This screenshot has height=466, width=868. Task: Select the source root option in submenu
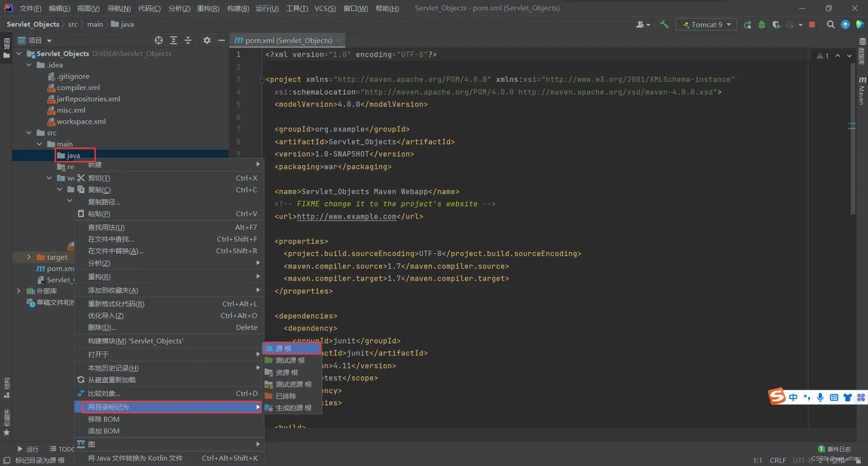coord(292,349)
